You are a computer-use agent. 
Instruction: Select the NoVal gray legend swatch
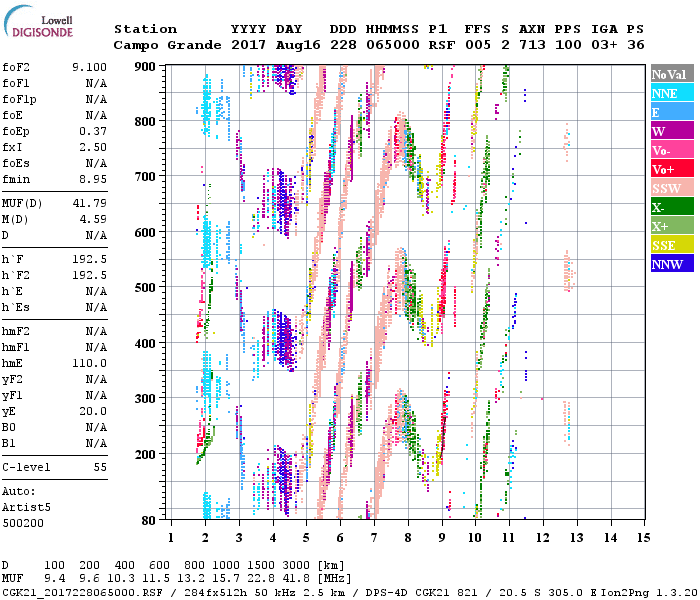tap(669, 74)
